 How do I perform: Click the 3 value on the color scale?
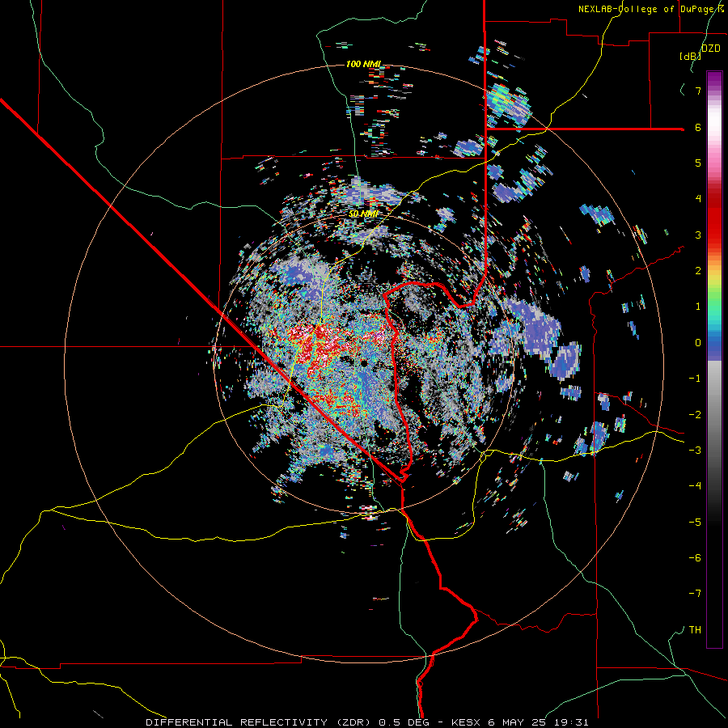698,235
